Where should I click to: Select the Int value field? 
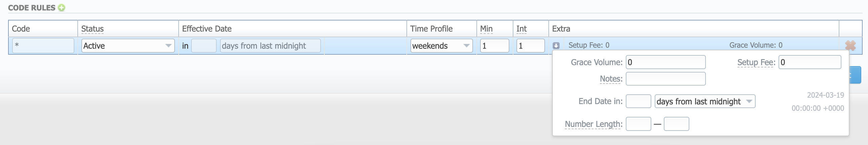click(x=530, y=46)
